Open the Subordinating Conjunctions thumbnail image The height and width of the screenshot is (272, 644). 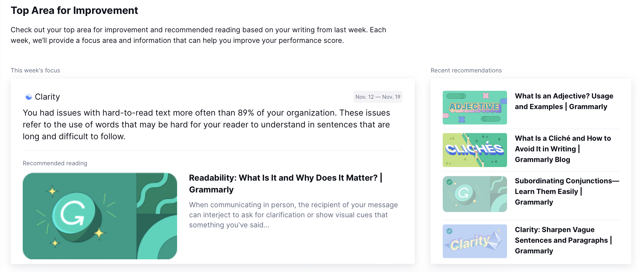click(475, 194)
